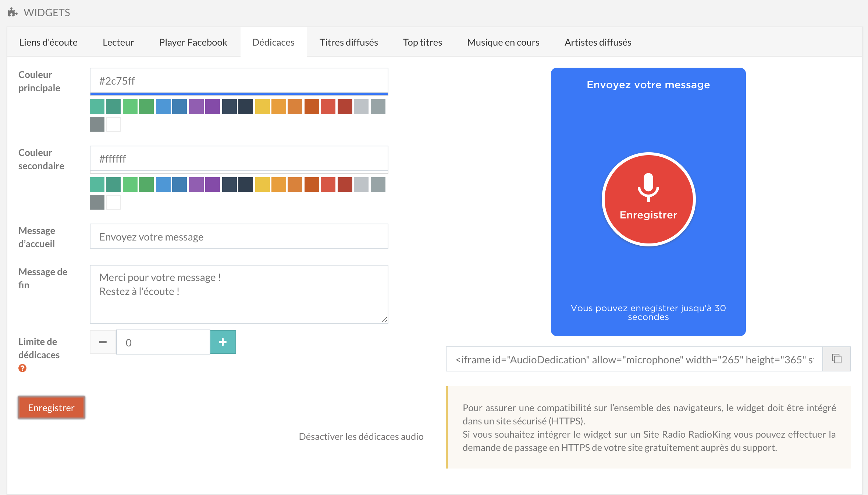Click Désactiver les dédicaces audio link
Screen dimensions: 868x495
tap(361, 437)
